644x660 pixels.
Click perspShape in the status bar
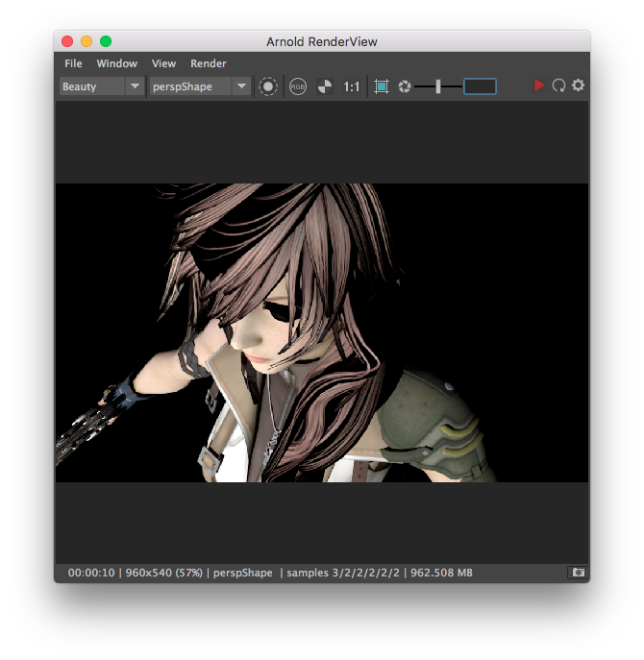click(242, 573)
